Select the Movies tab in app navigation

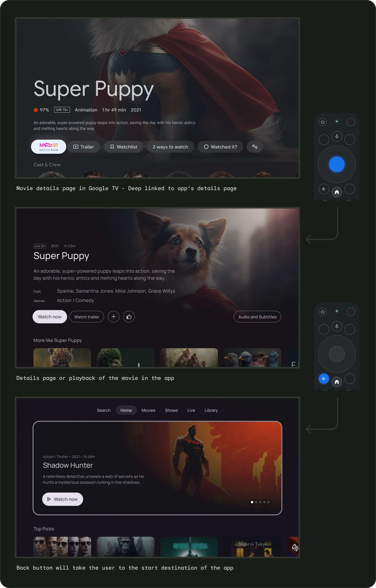[x=148, y=410]
